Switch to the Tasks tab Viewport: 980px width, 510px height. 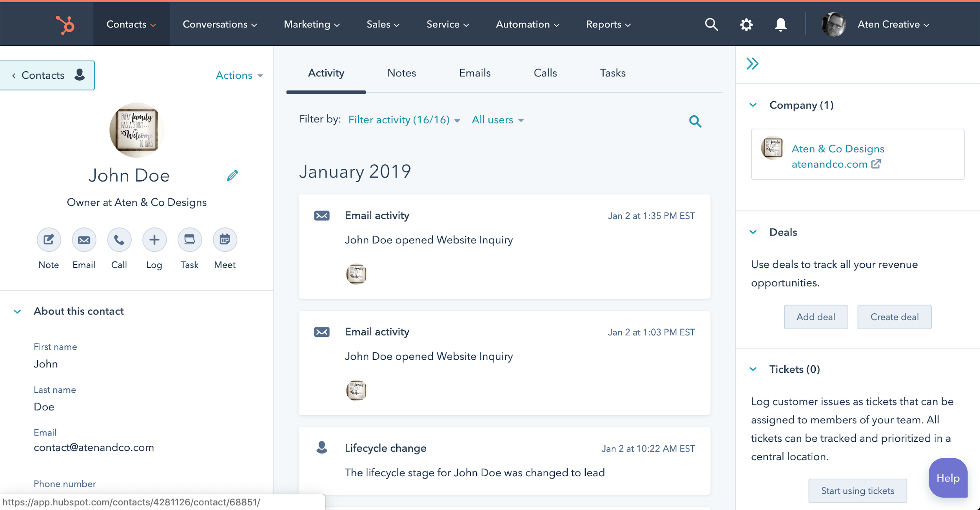613,73
